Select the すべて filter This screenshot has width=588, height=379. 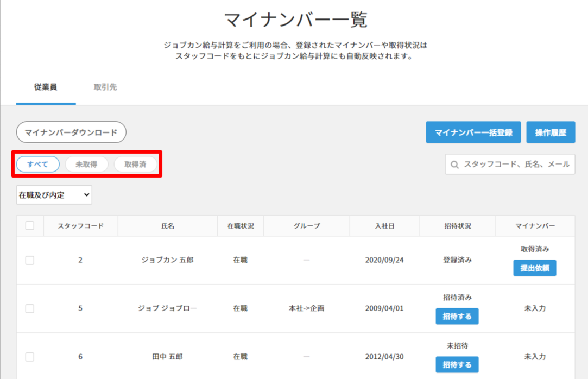pos(38,164)
